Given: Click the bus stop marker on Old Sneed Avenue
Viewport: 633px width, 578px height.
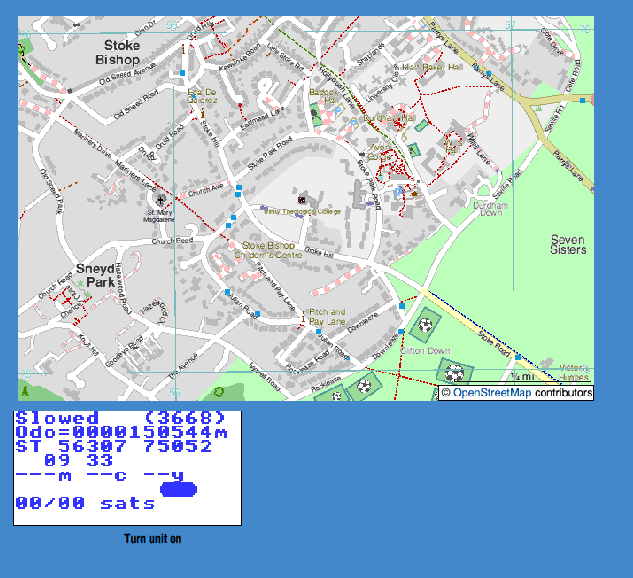Looking at the screenshot, I should (182, 73).
